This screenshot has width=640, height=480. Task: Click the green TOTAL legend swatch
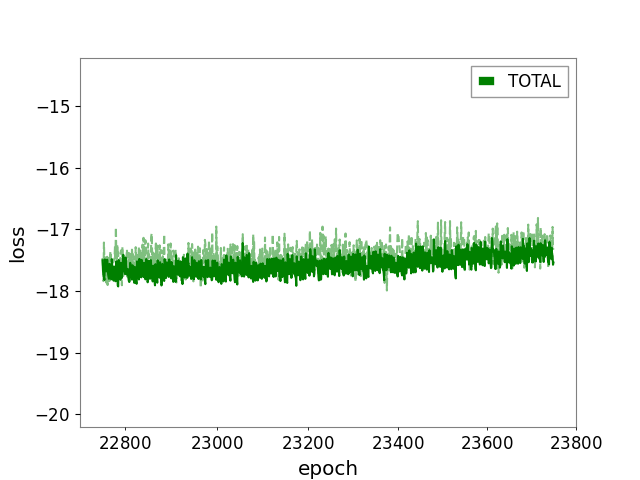(487, 81)
